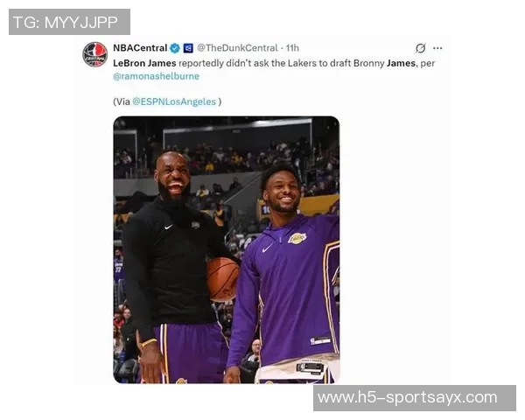525x420 pixels.
Task: Visit the @TheDunkCentral handle
Action: [x=237, y=48]
